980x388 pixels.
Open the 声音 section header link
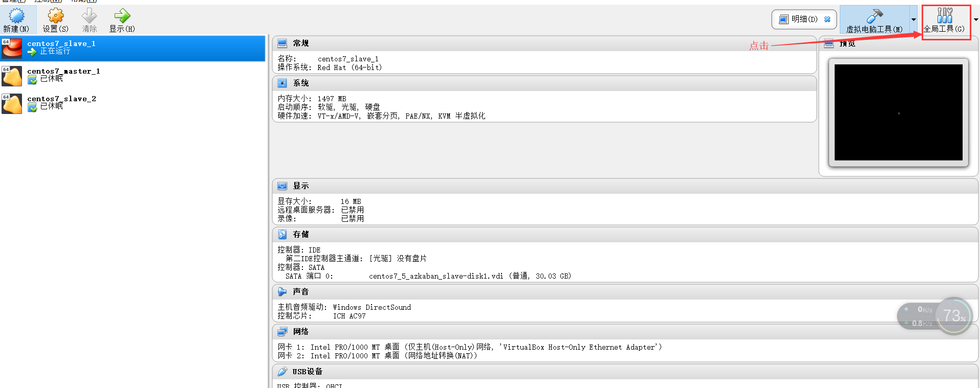point(301,292)
